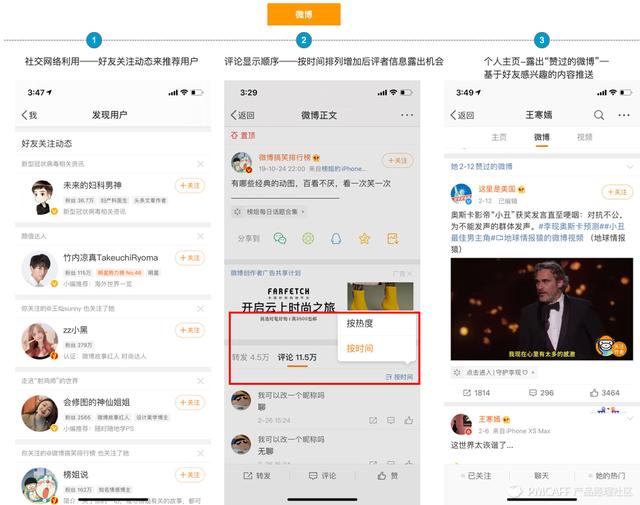Switch to 视频 tab on profile
Screen dimensions: 640x505
point(584,137)
